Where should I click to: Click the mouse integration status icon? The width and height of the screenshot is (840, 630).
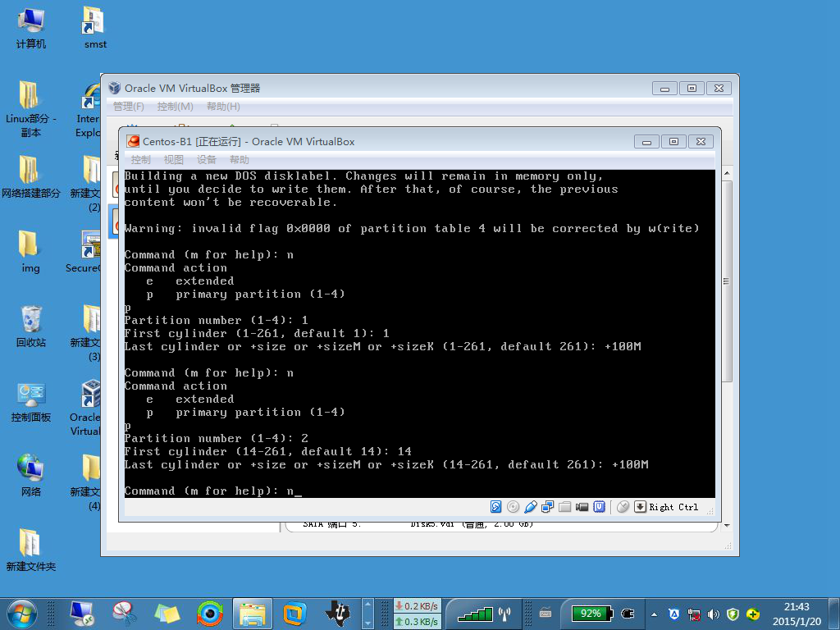[x=623, y=507]
